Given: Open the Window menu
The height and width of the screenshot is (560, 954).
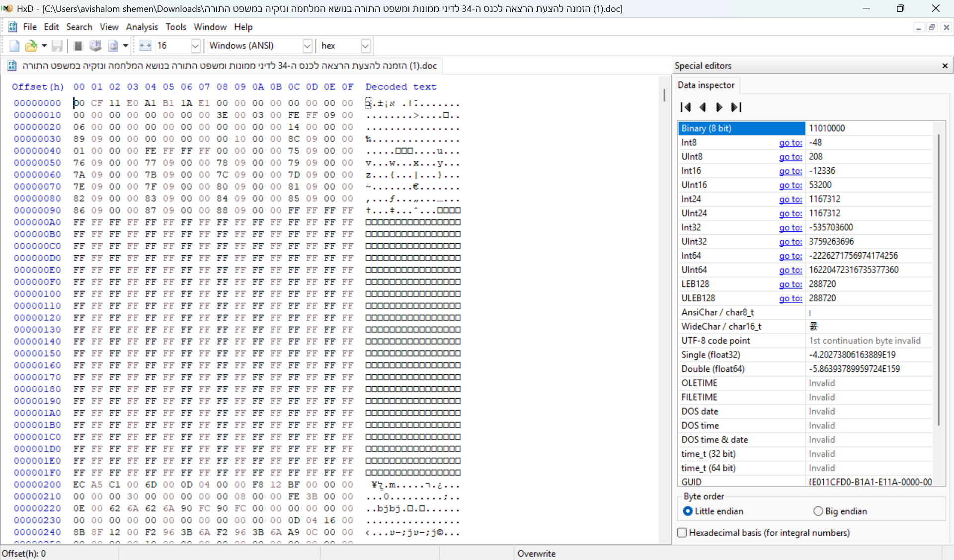Looking at the screenshot, I should click(210, 27).
